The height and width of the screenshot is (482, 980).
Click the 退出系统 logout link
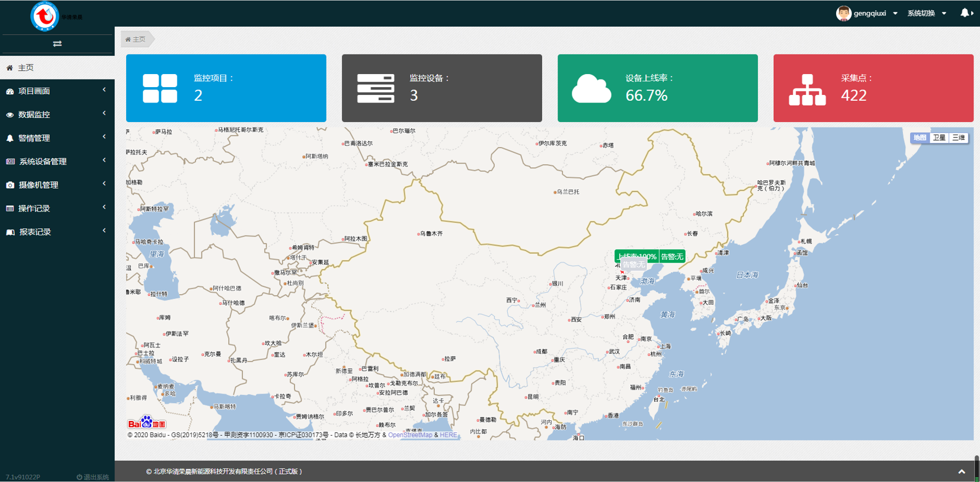(x=92, y=477)
